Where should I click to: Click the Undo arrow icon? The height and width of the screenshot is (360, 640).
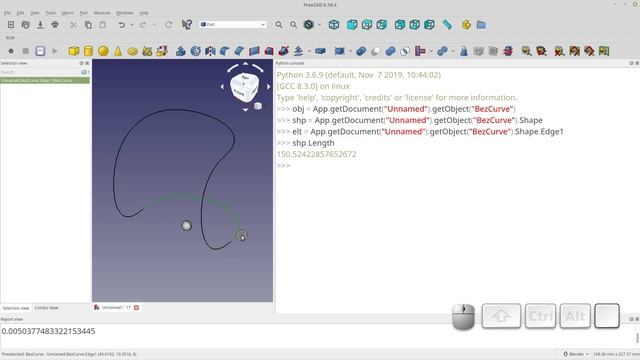pos(122,25)
